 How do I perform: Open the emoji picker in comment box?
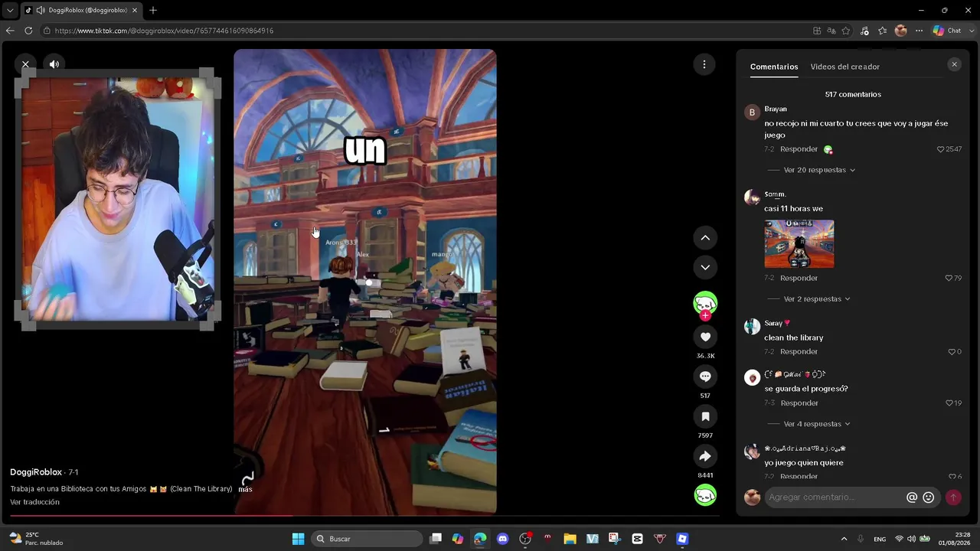coord(929,497)
